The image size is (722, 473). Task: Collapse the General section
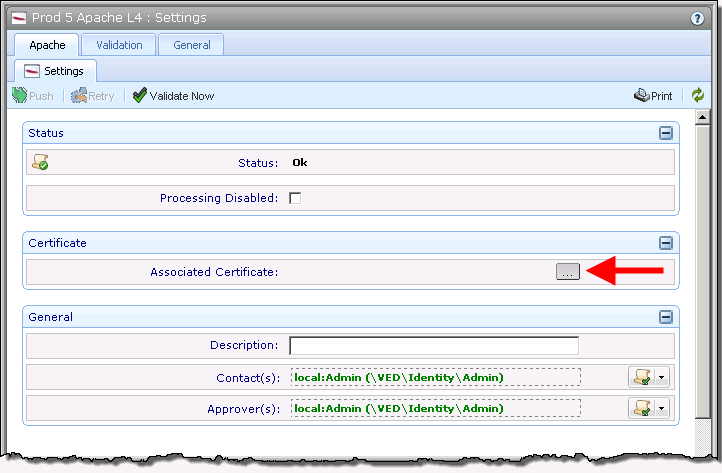665,317
